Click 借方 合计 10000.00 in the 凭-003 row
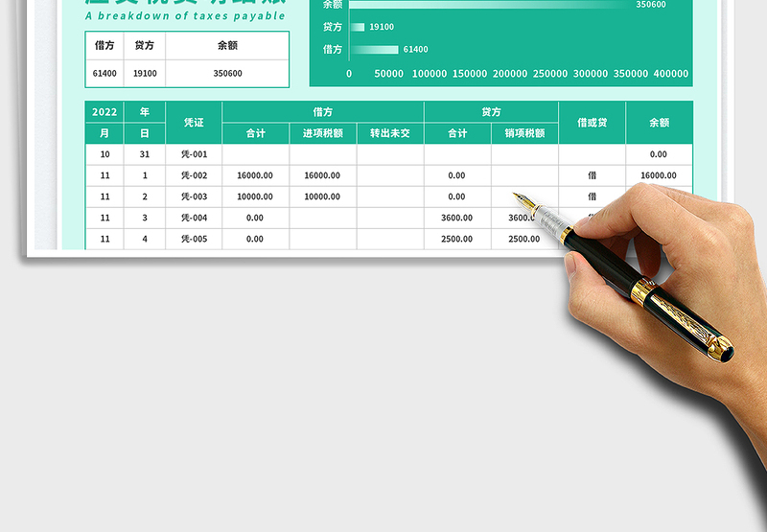 (255, 197)
